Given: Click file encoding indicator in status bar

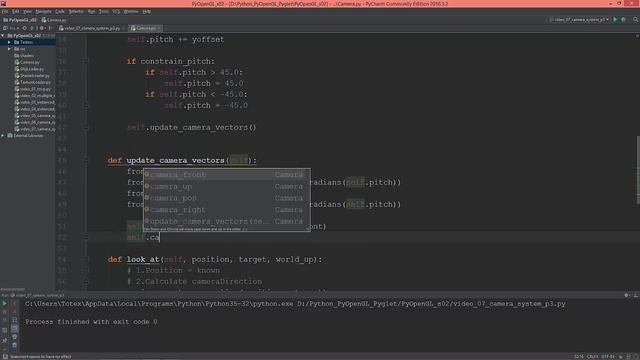Looking at the screenshot, I should click(x=608, y=357).
